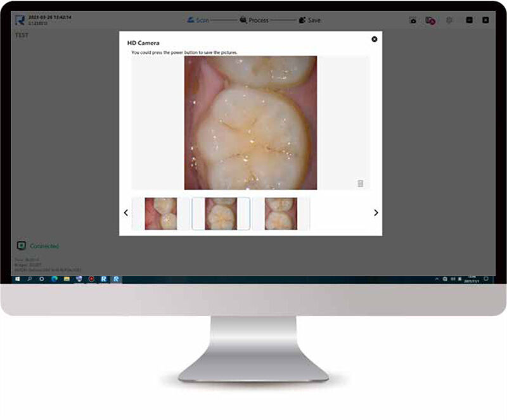Open Microsoft Edge from taskbar
Image resolution: width=507 pixels, height=420 pixels.
(55, 279)
